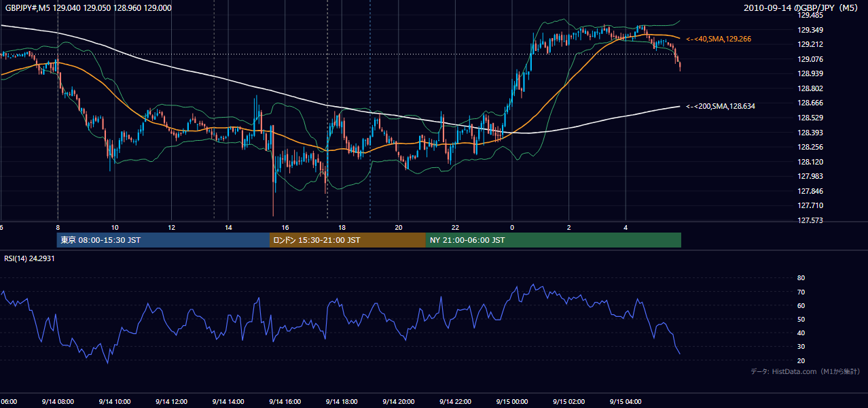
Task: Click the 9/14 16:00 time label
Action: [285, 402]
